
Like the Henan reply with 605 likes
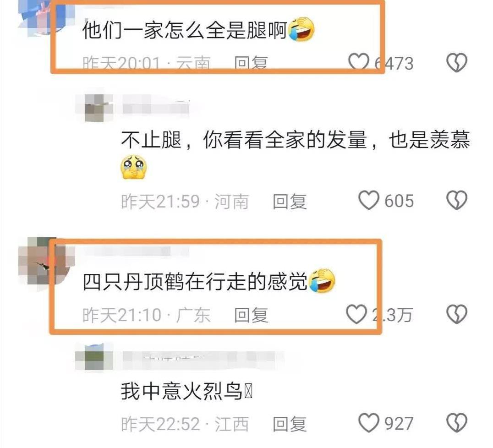point(369,200)
